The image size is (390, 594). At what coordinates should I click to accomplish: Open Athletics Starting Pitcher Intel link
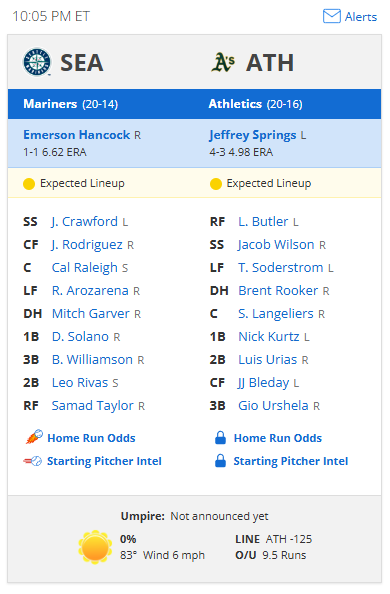point(291,461)
